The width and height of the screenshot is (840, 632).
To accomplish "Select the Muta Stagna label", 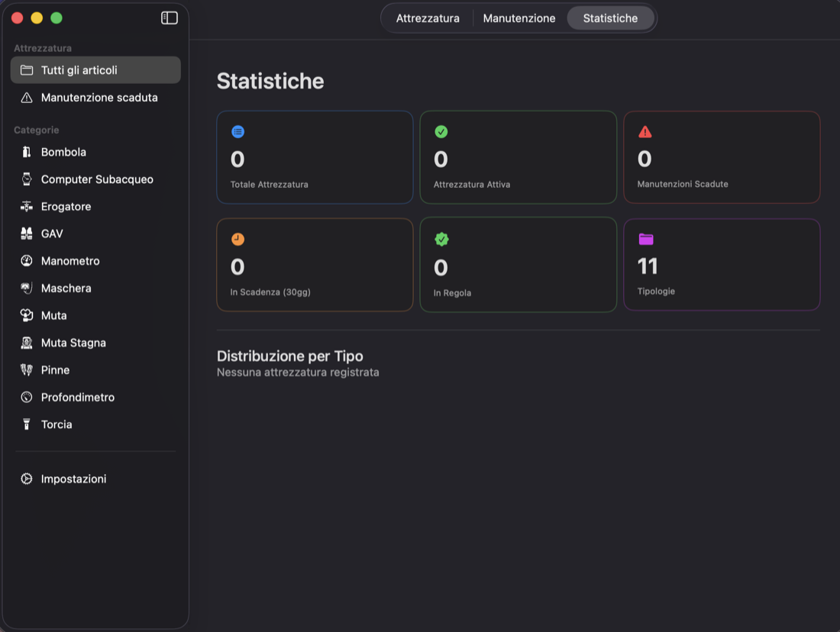I will pyautogui.click(x=73, y=343).
